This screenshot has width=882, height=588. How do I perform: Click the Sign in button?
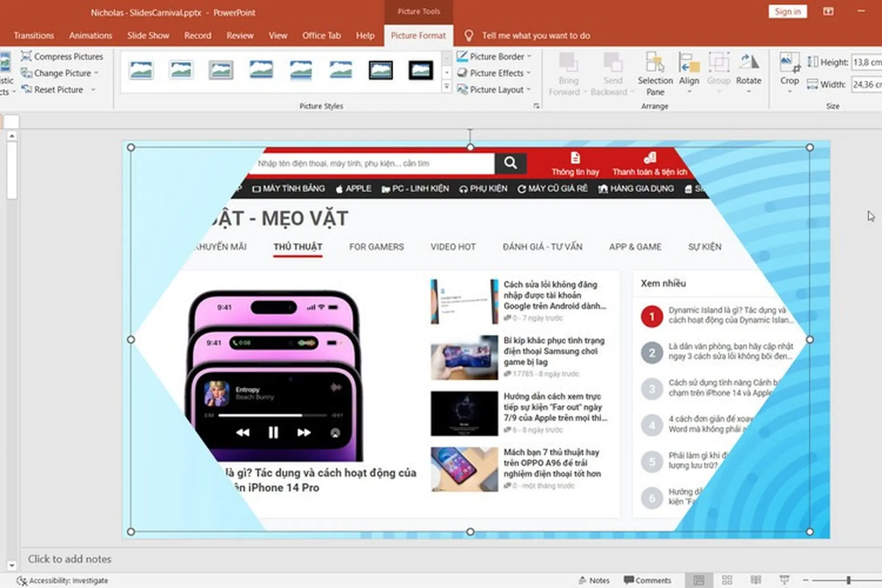click(x=787, y=11)
